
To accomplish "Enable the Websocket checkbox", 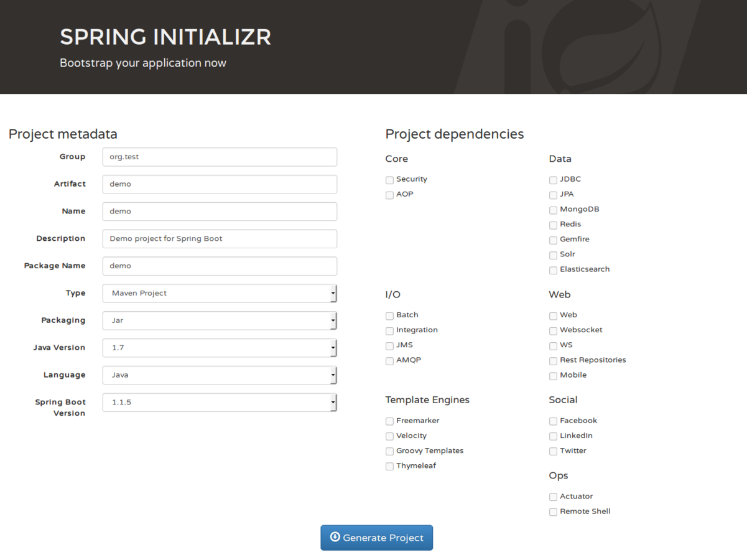I will [x=553, y=330].
